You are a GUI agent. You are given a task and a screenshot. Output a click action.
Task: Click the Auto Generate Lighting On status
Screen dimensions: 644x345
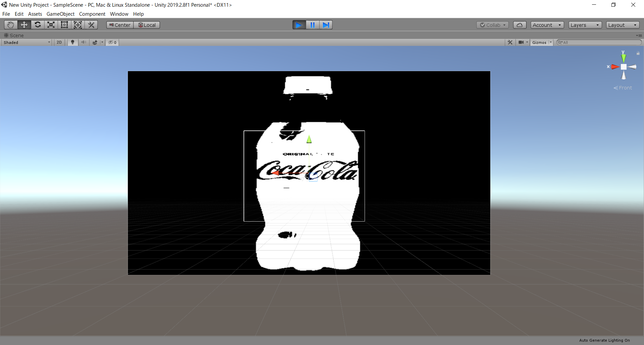click(x=604, y=340)
